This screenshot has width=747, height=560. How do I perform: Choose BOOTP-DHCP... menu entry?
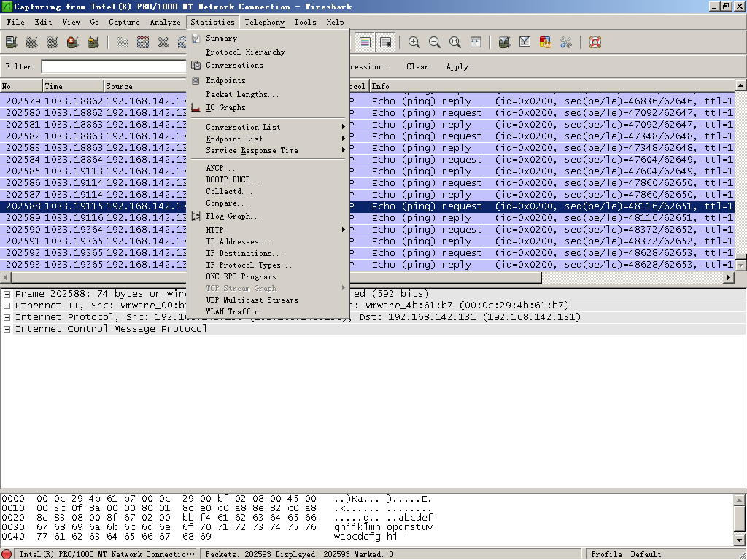(x=268, y=180)
